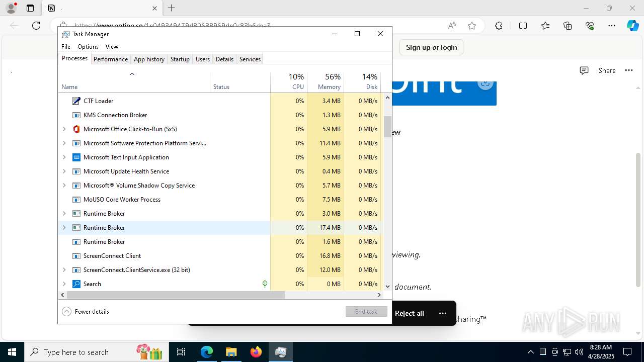
Task: Click the browser refresh icon
Action: click(x=36, y=26)
